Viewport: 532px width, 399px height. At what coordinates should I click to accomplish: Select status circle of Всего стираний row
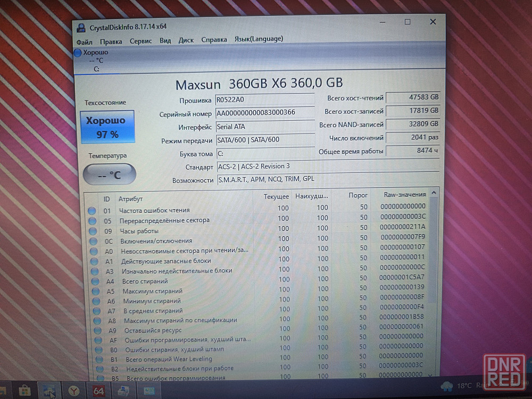pos(95,281)
